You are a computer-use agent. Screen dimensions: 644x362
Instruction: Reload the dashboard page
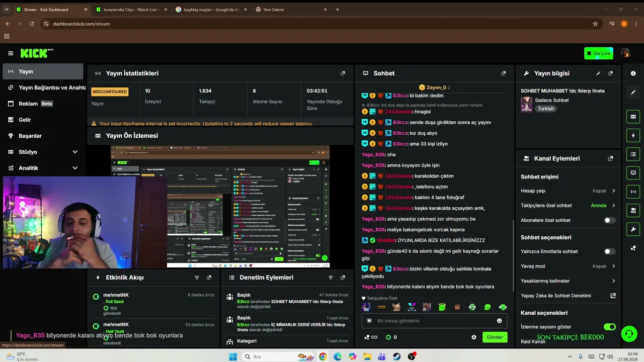(32, 24)
